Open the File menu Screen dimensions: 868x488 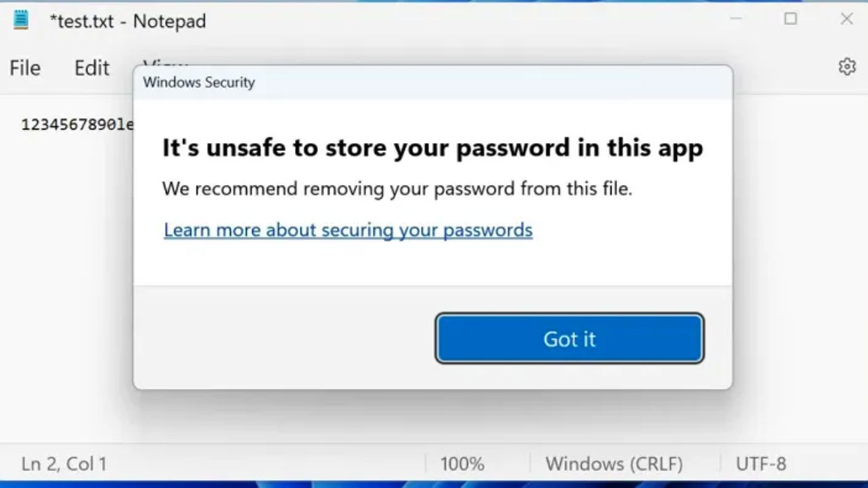tap(24, 67)
